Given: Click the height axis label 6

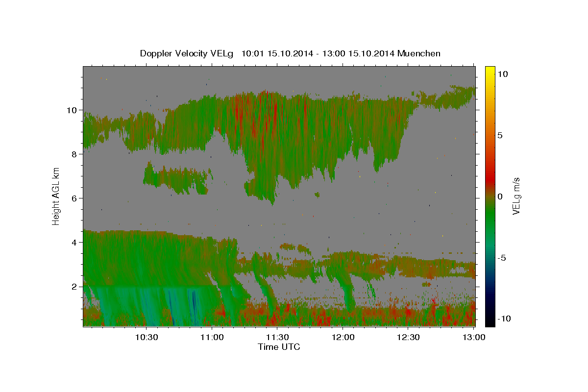Looking at the screenshot, I should [74, 198].
